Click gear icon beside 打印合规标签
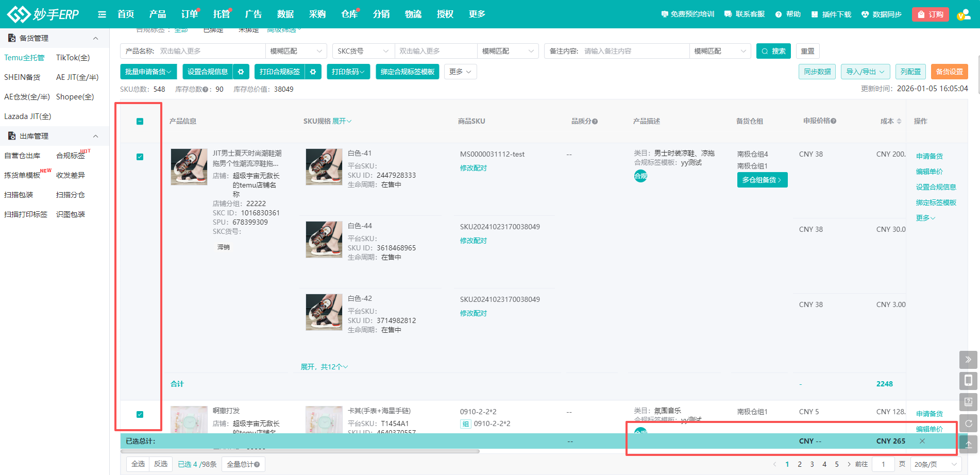This screenshot has height=475, width=980. (x=313, y=72)
